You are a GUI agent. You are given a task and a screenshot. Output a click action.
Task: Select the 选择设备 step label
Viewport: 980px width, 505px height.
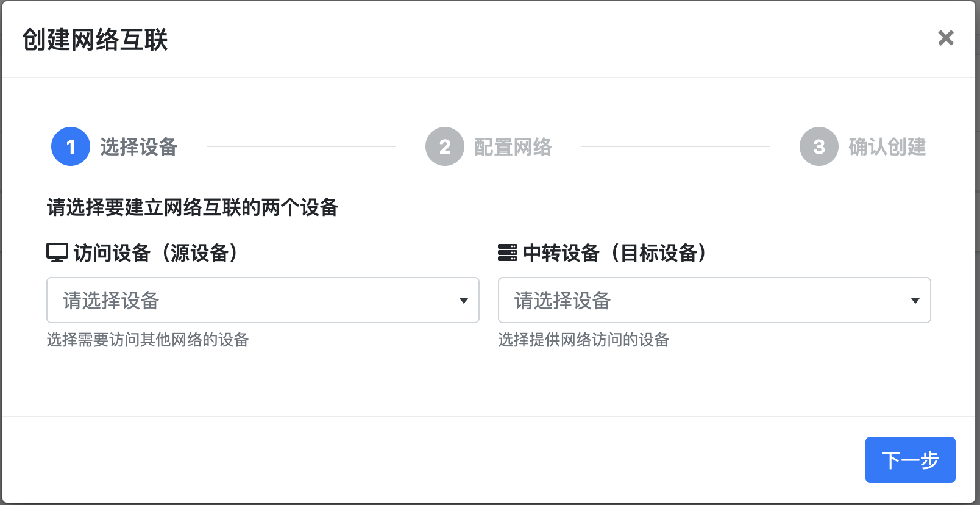coord(138,147)
